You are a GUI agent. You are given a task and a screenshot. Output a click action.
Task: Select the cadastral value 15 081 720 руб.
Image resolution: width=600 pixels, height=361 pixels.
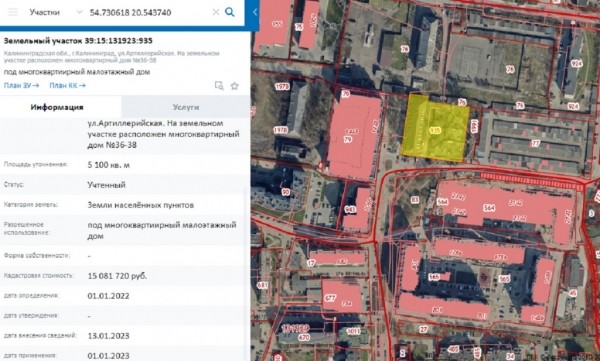pyautogui.click(x=117, y=276)
